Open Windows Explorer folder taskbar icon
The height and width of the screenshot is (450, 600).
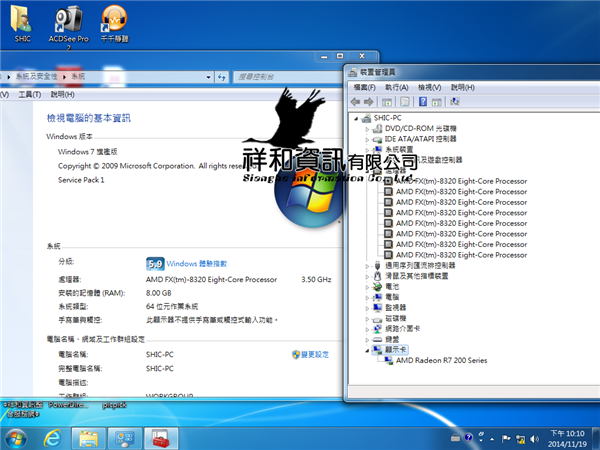tap(89, 439)
